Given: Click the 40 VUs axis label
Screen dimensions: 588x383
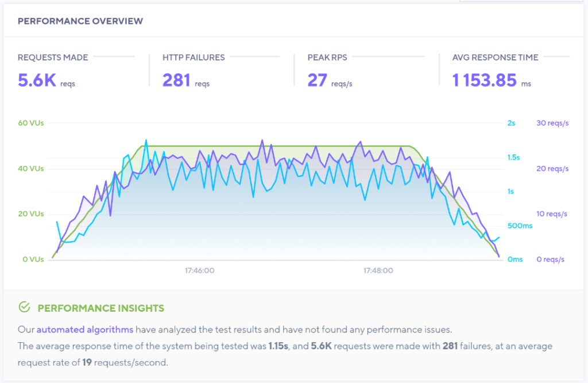Looking at the screenshot, I should (x=30, y=169).
